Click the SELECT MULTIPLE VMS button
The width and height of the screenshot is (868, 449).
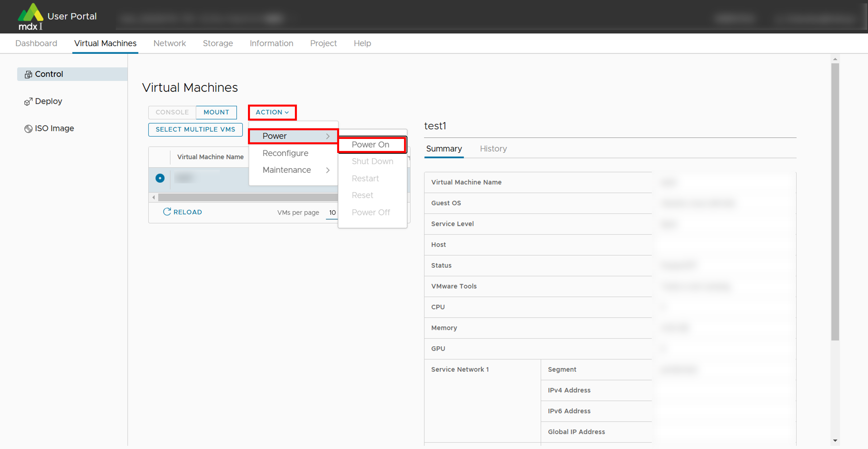coord(195,129)
